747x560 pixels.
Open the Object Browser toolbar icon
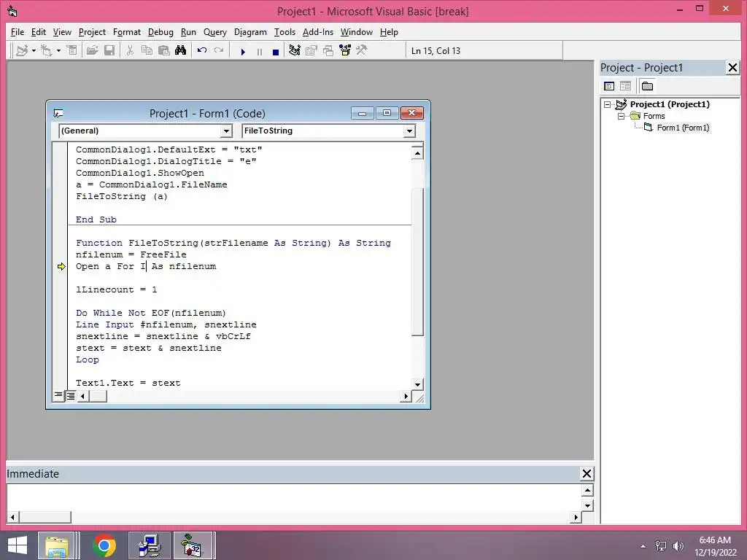pos(345,50)
